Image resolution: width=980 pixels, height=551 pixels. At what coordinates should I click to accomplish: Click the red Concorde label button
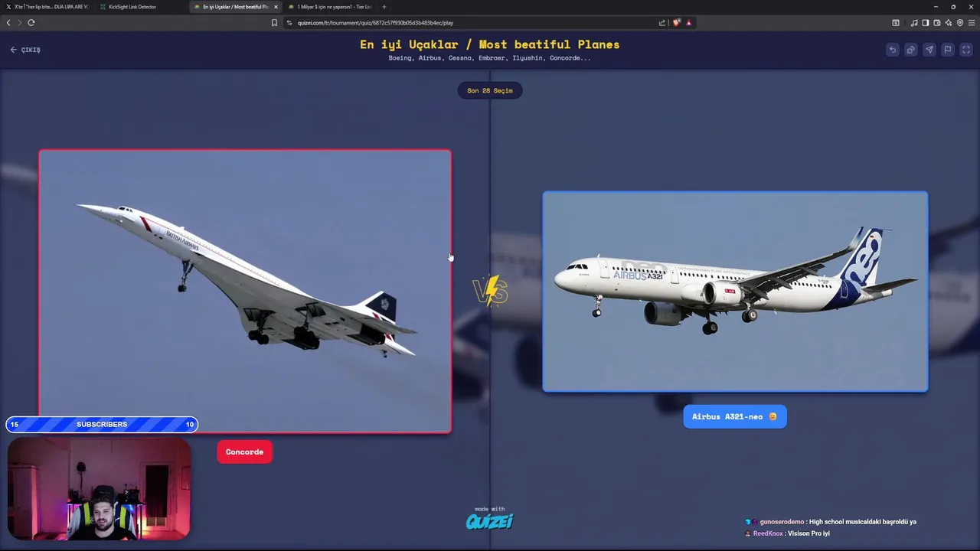(x=245, y=452)
